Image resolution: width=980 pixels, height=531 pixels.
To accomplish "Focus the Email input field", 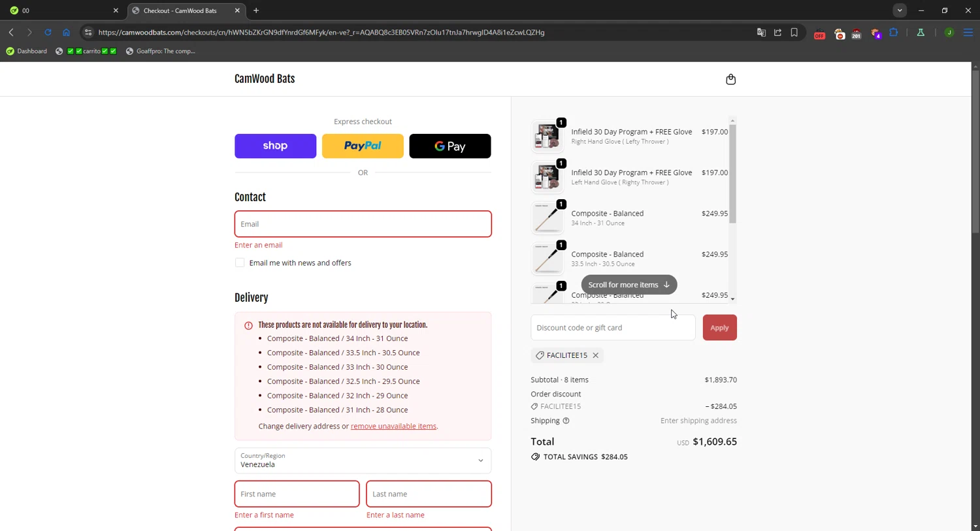I will coord(363,224).
